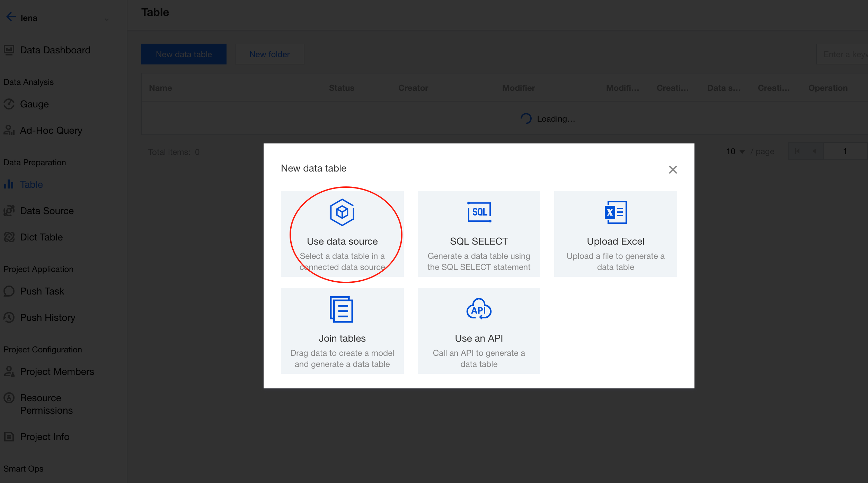Click the first page pagination arrow
Image resolution: width=868 pixels, height=483 pixels.
click(797, 151)
